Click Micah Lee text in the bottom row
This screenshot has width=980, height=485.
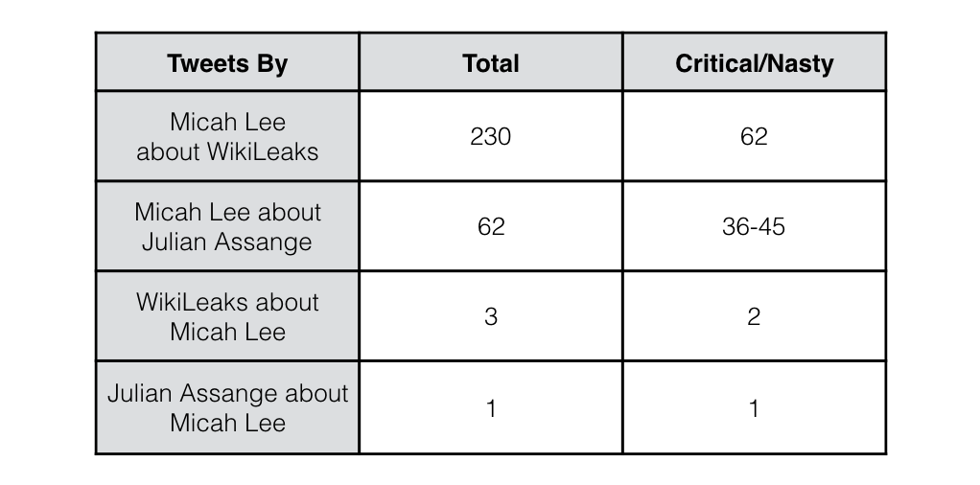[x=227, y=423]
